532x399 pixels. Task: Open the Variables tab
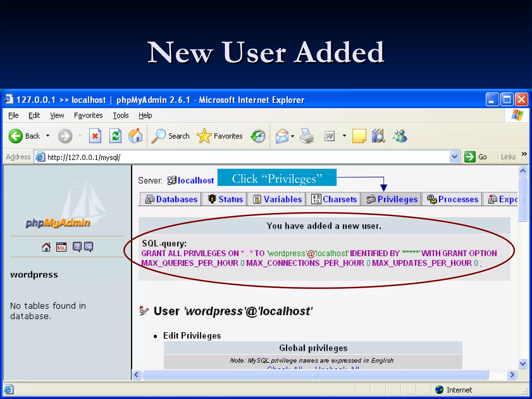tap(276, 199)
